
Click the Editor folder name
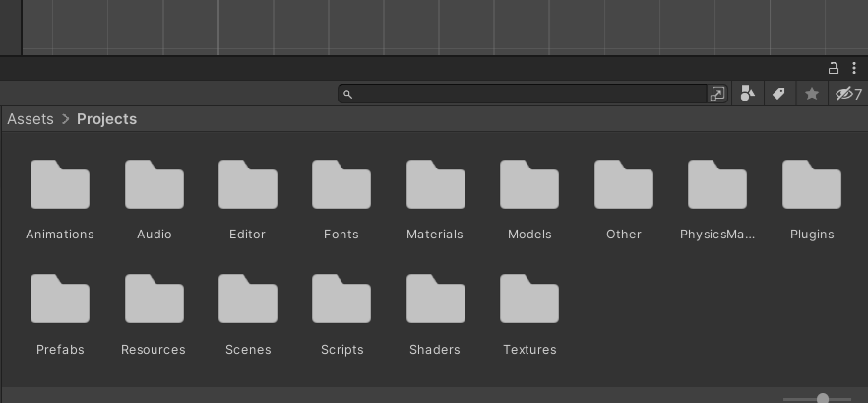(247, 235)
